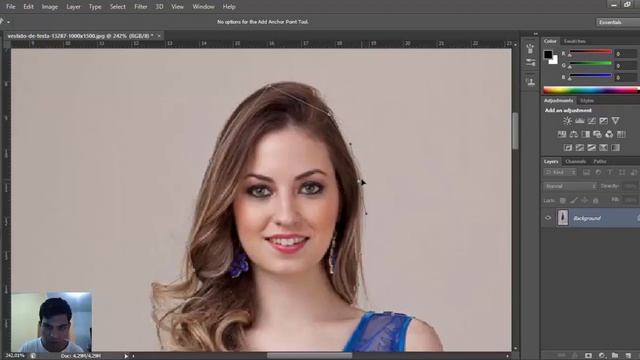The width and height of the screenshot is (640, 360).
Task: Hide the Background layer eye icon
Action: [548, 218]
